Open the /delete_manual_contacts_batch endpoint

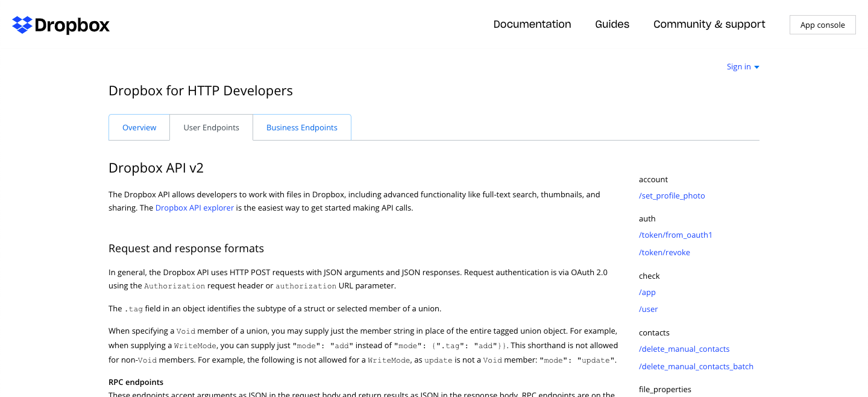click(x=696, y=366)
